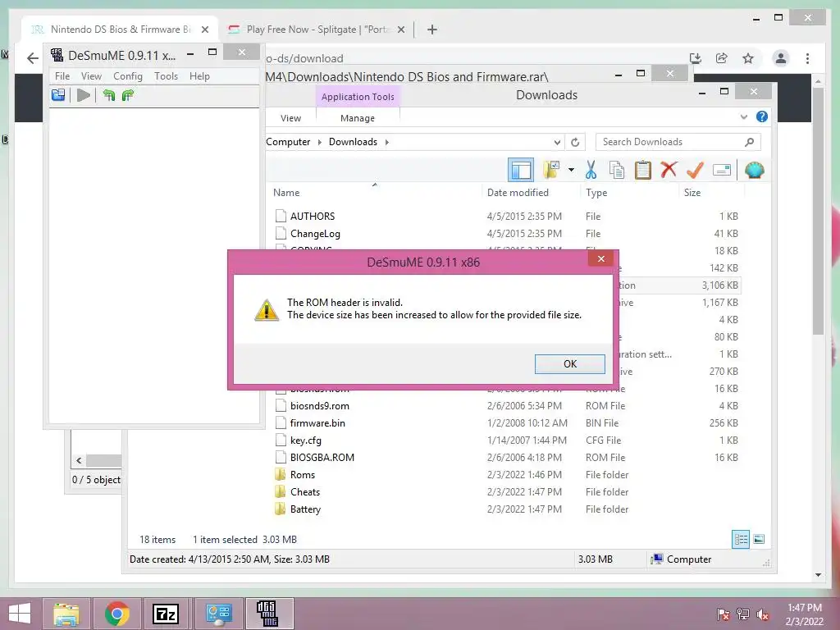
Task: Click the browser Back arrow
Action: click(33, 58)
